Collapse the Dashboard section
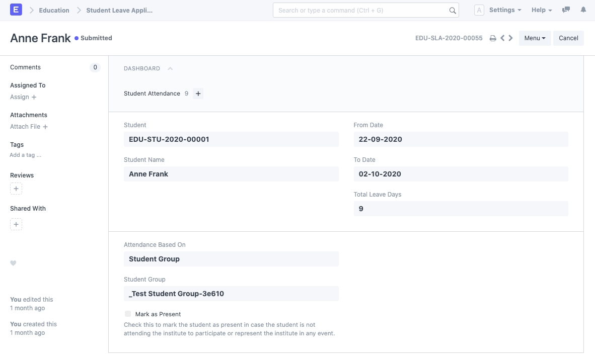595x364 pixels. pos(170,69)
